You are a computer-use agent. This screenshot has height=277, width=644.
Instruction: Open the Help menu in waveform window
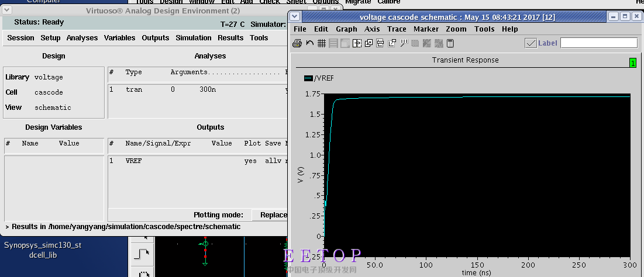(x=509, y=29)
